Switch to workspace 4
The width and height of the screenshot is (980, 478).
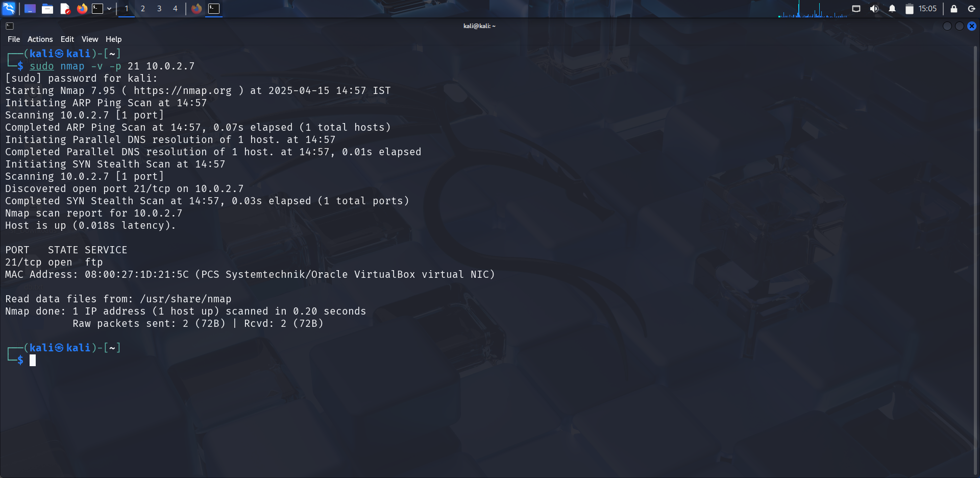[x=175, y=9]
